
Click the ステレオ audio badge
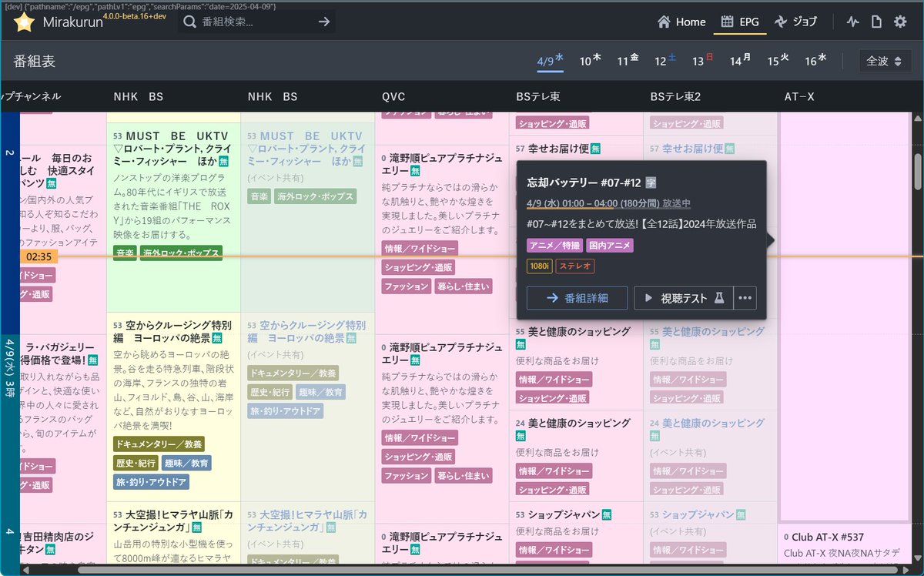(575, 266)
